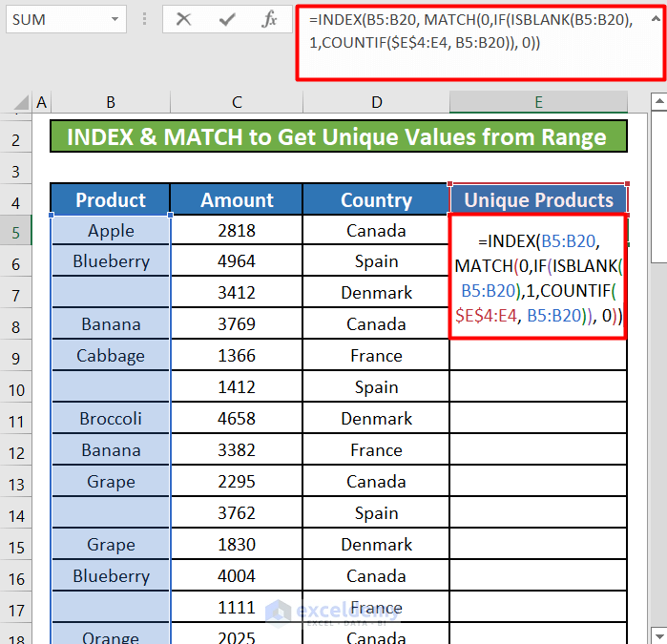Open the Insert Function fx dialog
Screen dimensions: 667x644
point(270,19)
